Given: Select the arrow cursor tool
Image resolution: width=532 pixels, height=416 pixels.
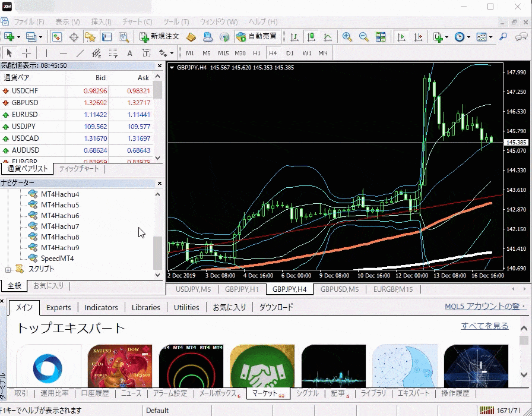Looking at the screenshot, I should point(9,53).
